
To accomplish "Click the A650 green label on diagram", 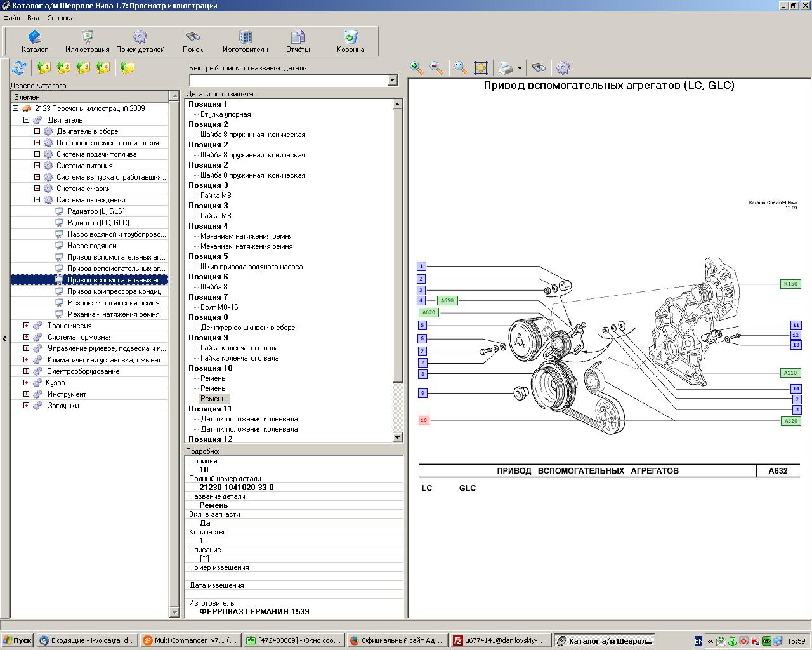I will [x=447, y=300].
